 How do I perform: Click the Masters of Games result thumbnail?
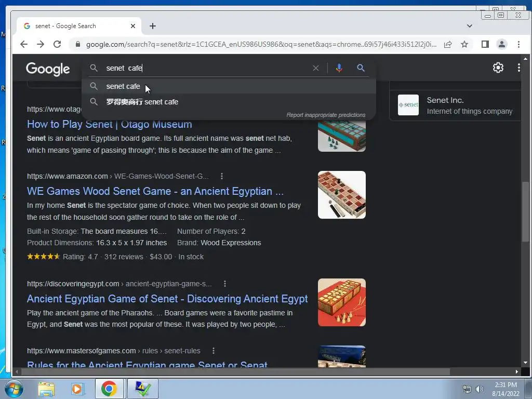pos(342,356)
